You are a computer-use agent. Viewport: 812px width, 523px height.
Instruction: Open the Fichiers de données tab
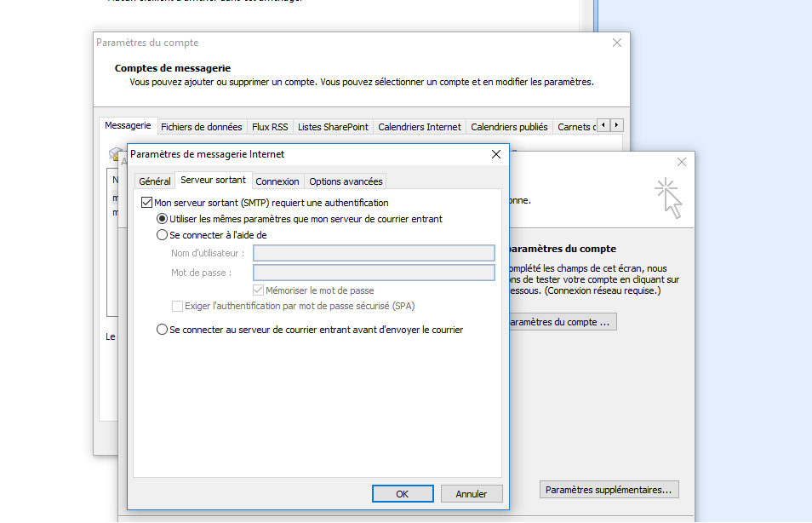pyautogui.click(x=202, y=127)
